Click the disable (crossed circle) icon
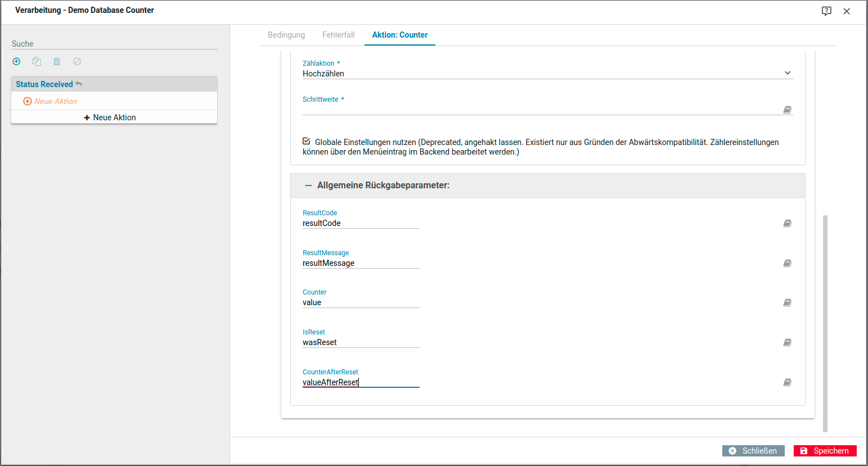This screenshot has height=466, width=868. (x=77, y=61)
